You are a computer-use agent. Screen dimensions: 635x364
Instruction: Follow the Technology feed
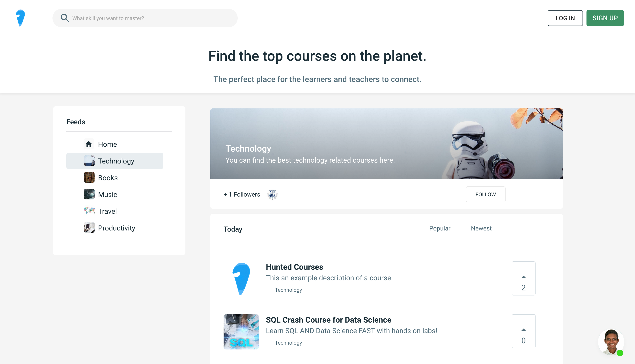[486, 194]
